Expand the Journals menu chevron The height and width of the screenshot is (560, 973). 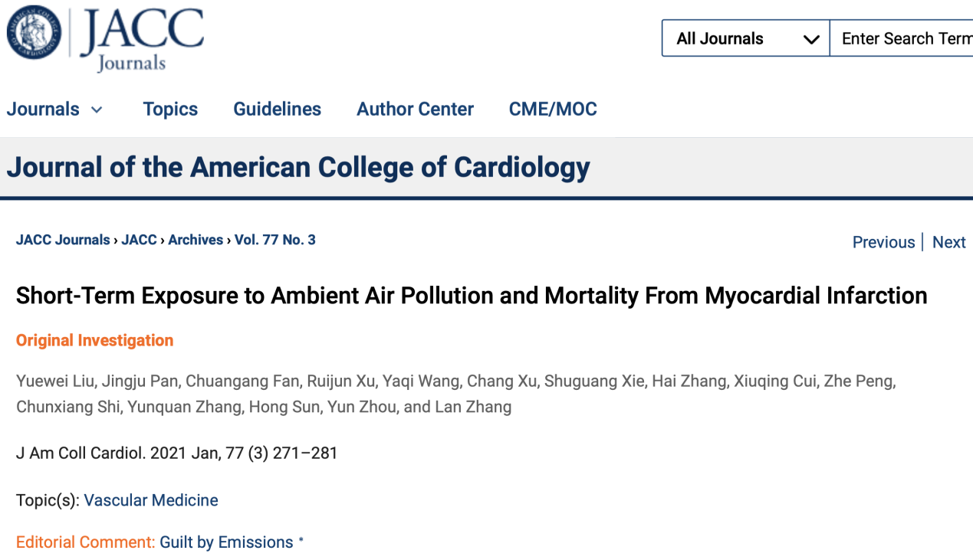tap(97, 110)
